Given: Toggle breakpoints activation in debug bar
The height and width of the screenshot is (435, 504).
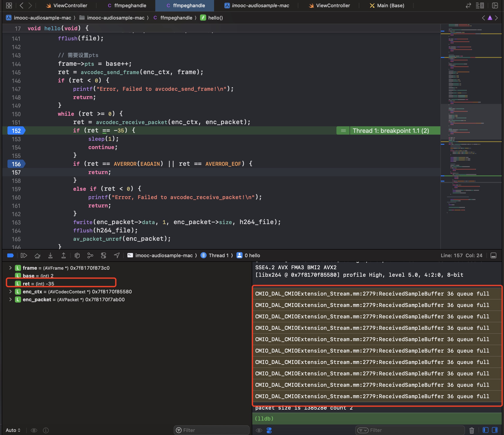Looking at the screenshot, I should click(x=11, y=255).
